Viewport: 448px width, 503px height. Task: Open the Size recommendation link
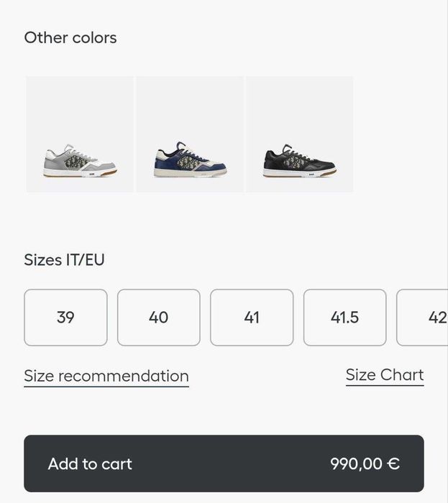coord(106,376)
